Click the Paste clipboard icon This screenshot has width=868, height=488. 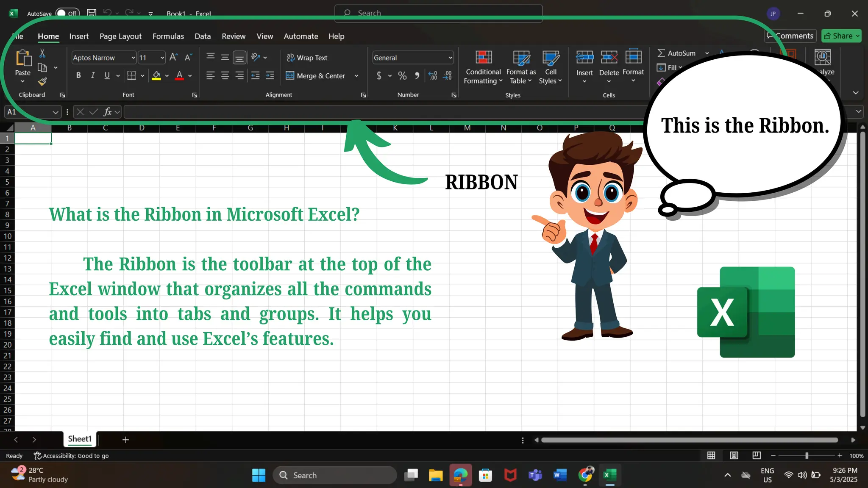click(x=23, y=58)
